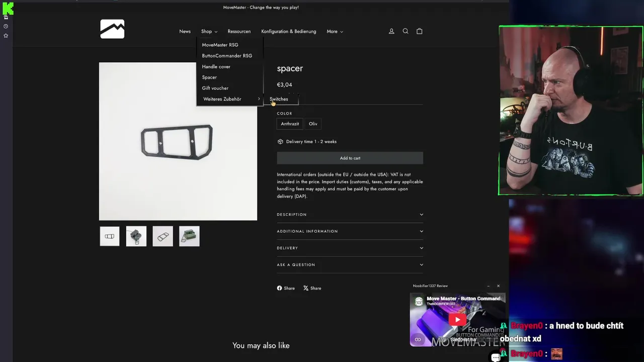The image size is (644, 362).
Task: Open YouTube video title link
Action: point(463,299)
